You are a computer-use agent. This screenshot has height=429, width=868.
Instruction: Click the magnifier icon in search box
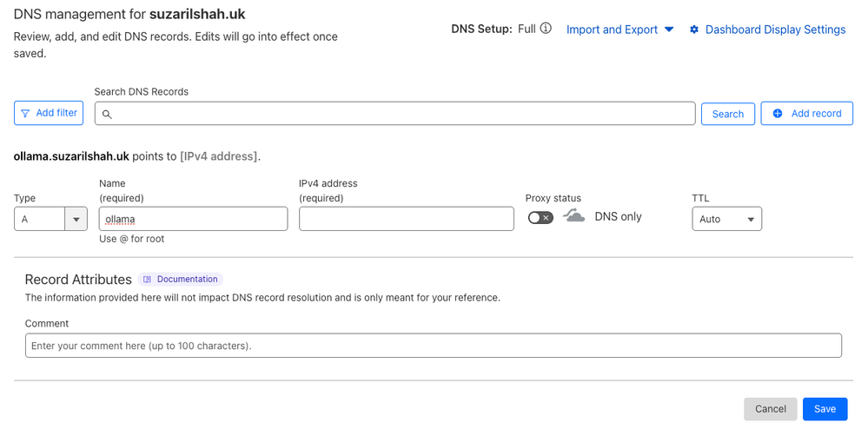(108, 114)
